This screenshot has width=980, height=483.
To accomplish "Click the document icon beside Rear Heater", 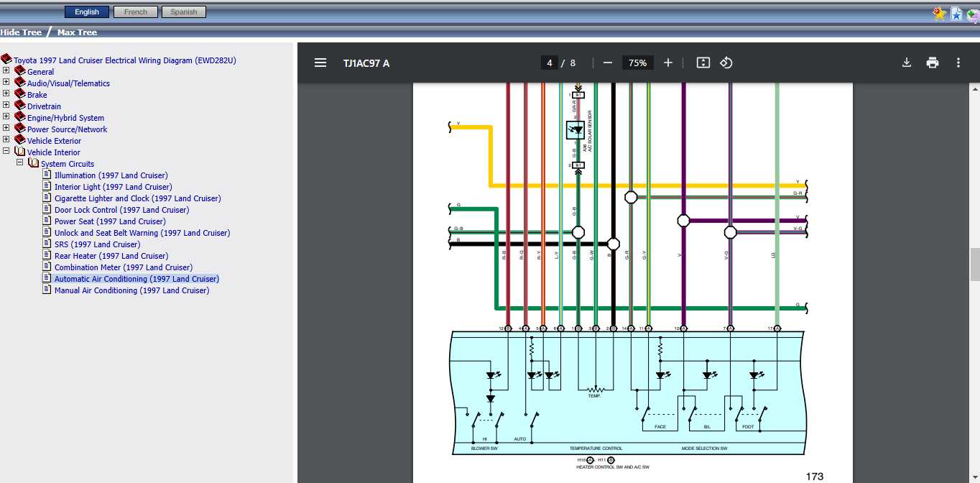I will click(x=47, y=255).
